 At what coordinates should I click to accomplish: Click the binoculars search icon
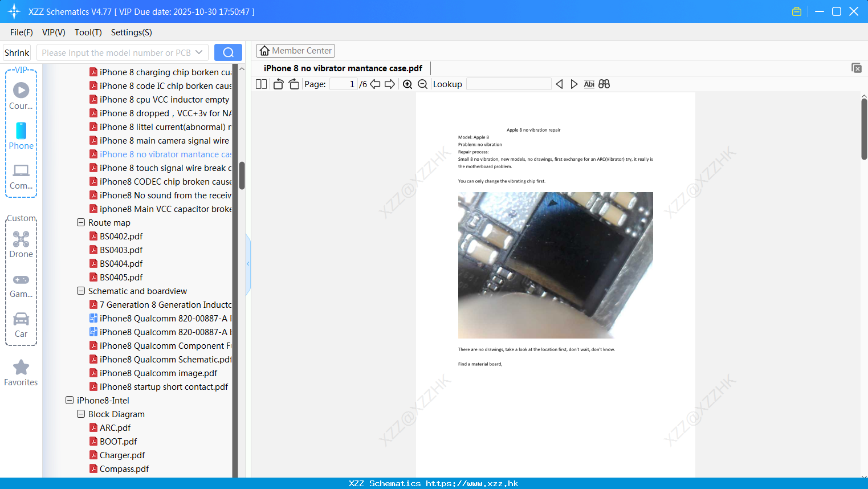coord(604,84)
